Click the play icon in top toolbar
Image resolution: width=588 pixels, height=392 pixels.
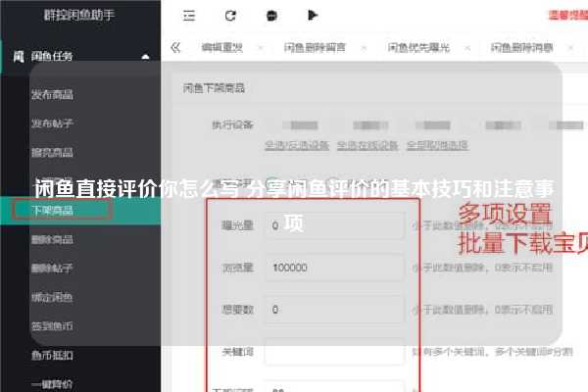(x=313, y=15)
